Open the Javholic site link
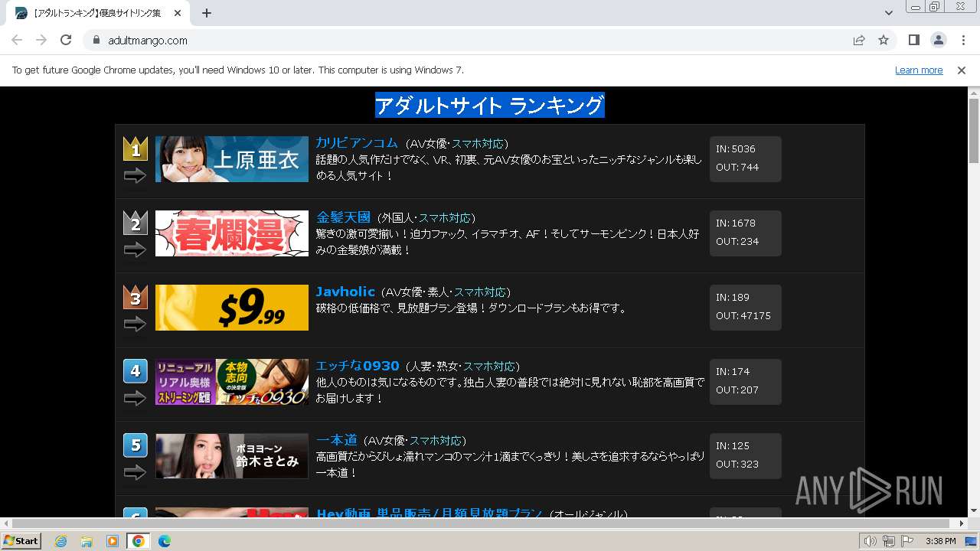Viewport: 980px width, 551px height. [345, 292]
